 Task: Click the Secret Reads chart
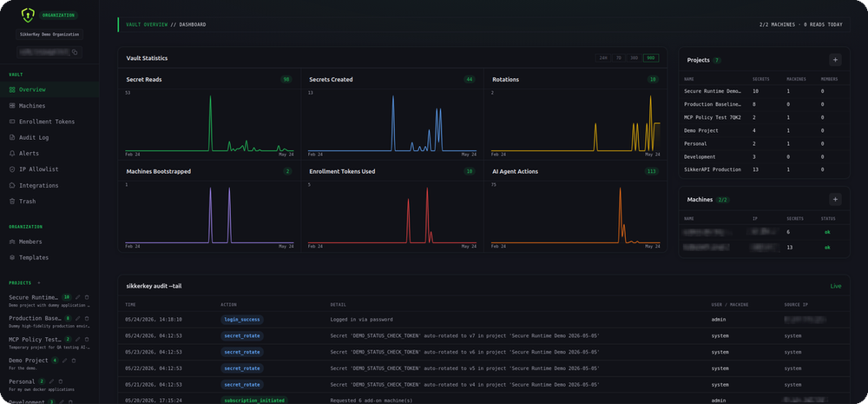click(209, 123)
